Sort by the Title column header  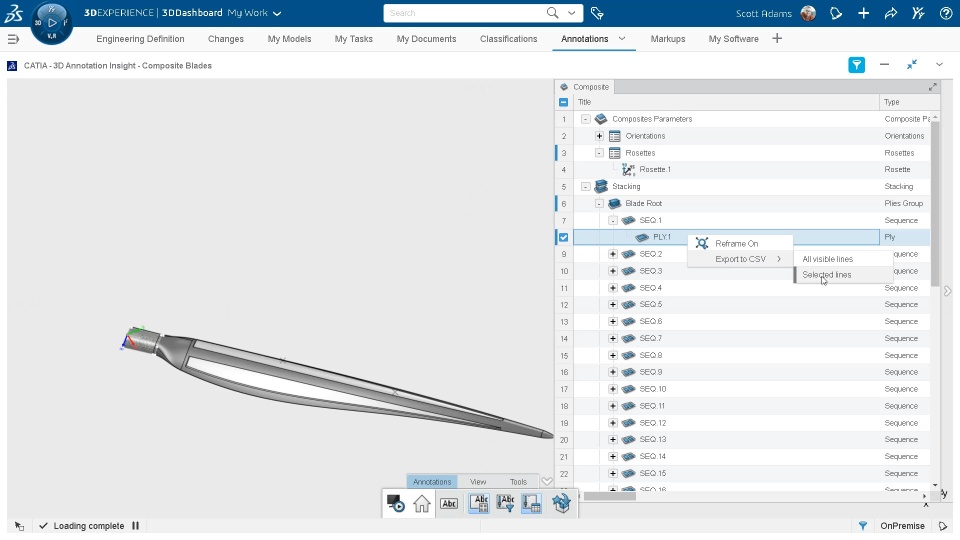[726, 102]
